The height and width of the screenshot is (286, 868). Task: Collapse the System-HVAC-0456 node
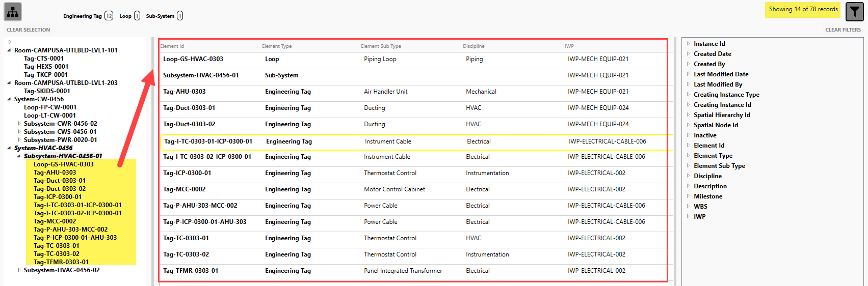click(9, 148)
